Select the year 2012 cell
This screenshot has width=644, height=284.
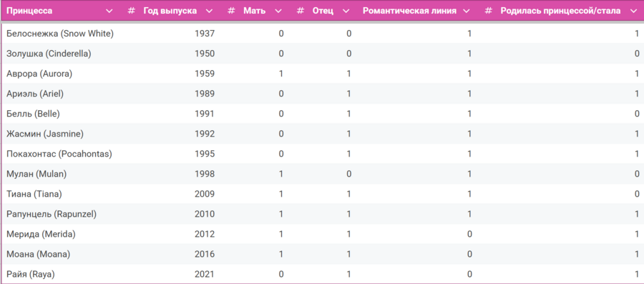coord(205,235)
